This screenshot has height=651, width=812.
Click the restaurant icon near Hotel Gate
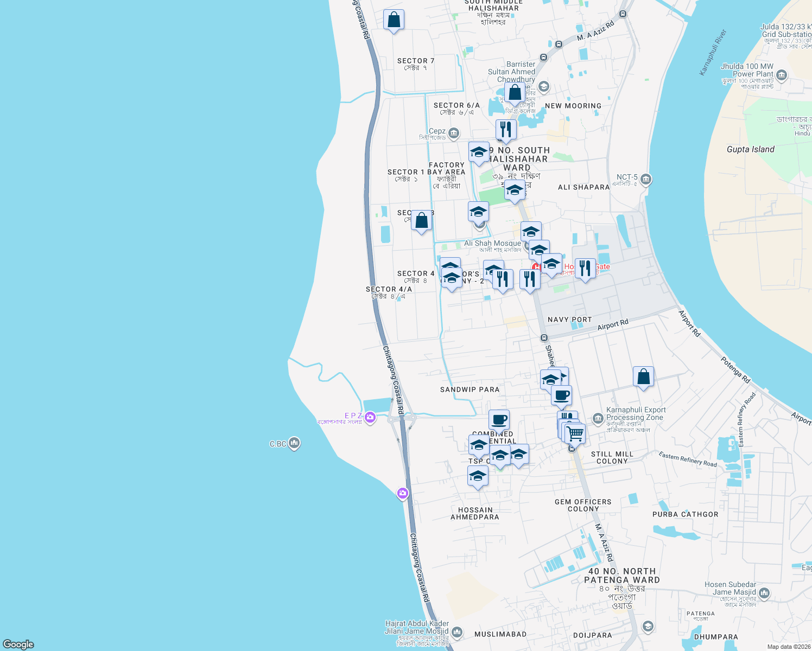click(585, 266)
